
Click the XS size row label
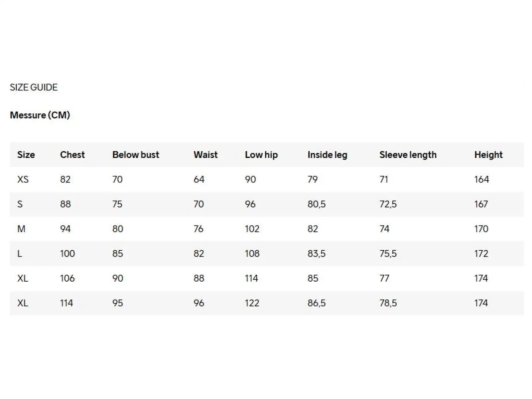tap(23, 180)
